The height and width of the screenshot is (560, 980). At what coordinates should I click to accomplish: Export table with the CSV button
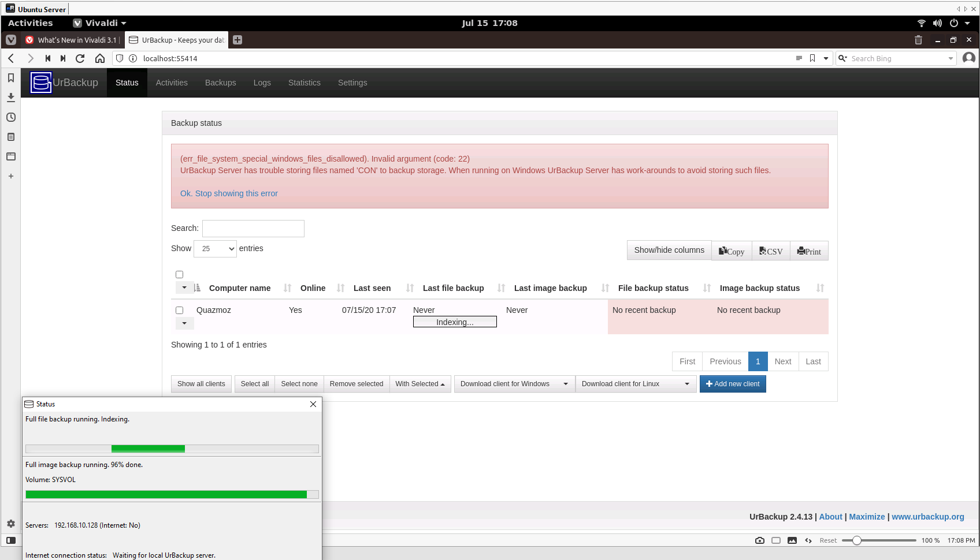(x=771, y=251)
